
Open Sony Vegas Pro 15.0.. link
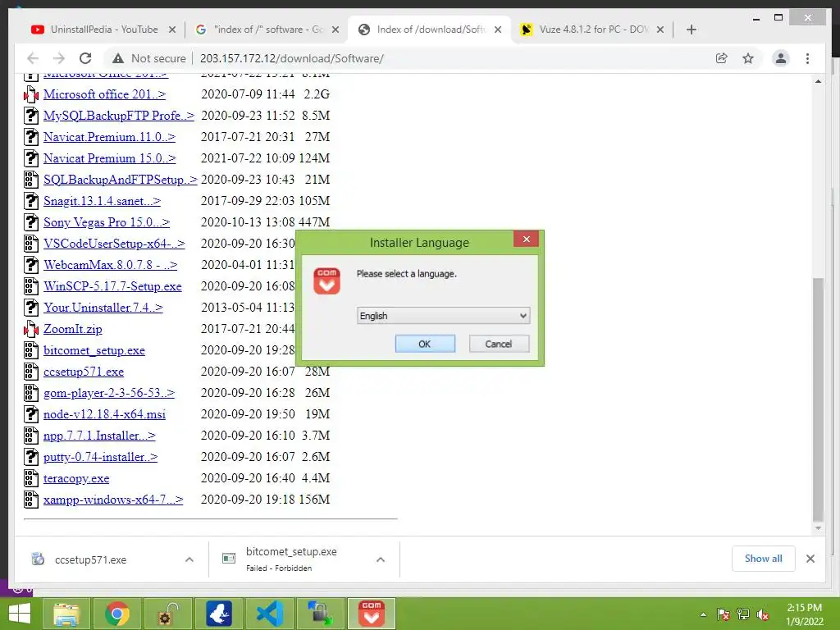107,222
